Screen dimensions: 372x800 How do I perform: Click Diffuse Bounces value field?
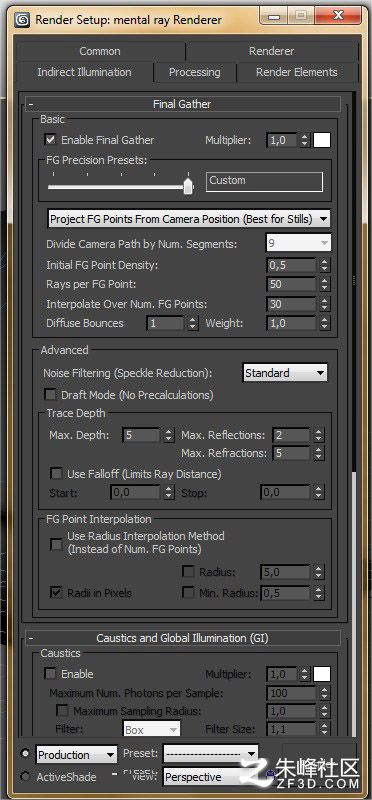165,323
